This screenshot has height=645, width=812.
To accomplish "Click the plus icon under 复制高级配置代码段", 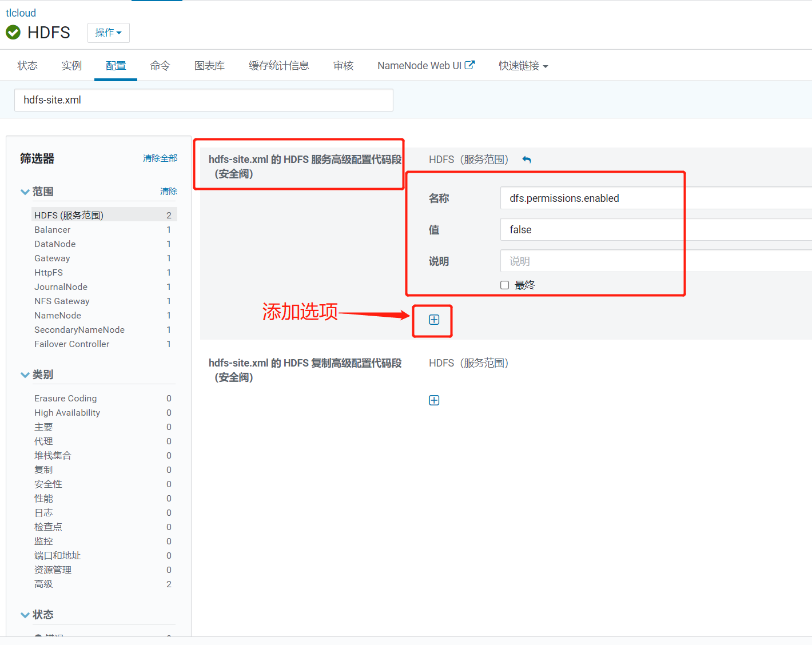I will (434, 400).
